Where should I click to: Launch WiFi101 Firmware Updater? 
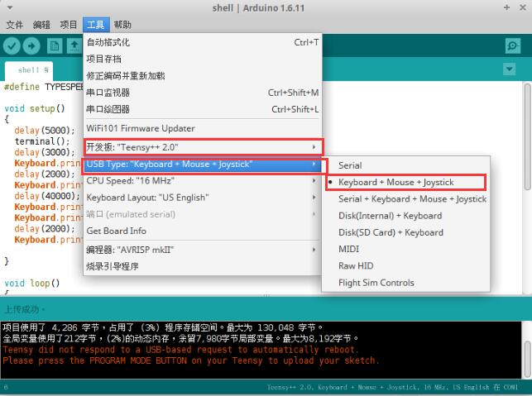point(141,128)
